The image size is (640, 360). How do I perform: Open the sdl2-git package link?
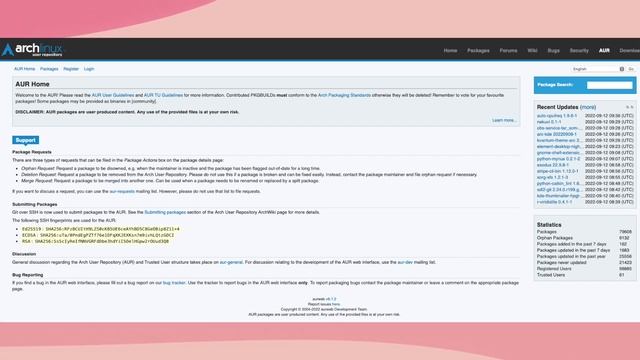(x=559, y=190)
